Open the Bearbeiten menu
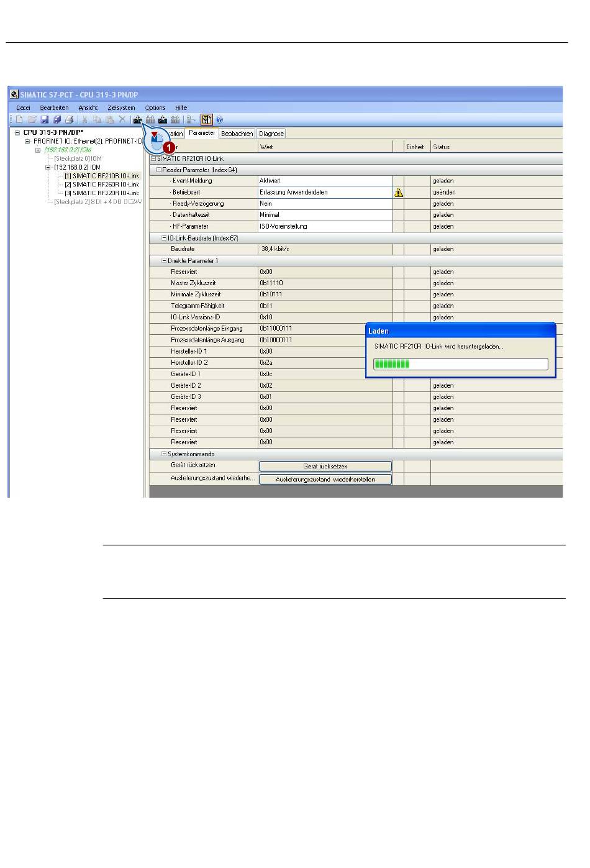 (55, 107)
